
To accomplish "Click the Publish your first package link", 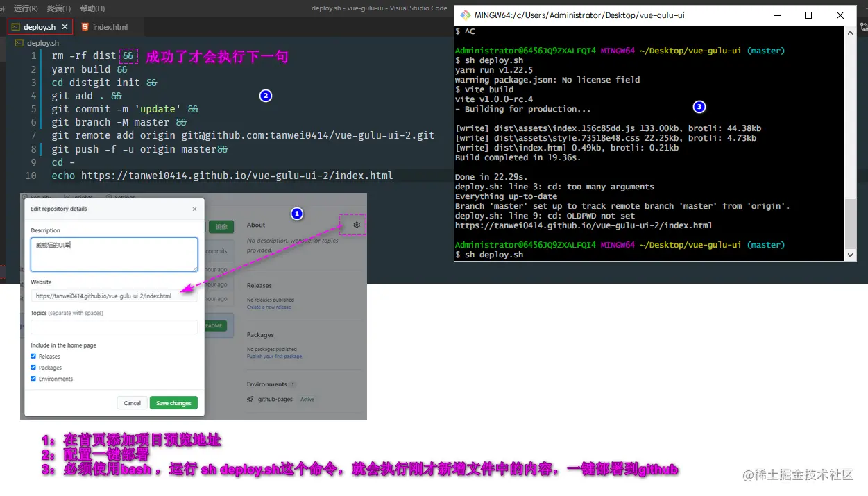I will tap(274, 357).
